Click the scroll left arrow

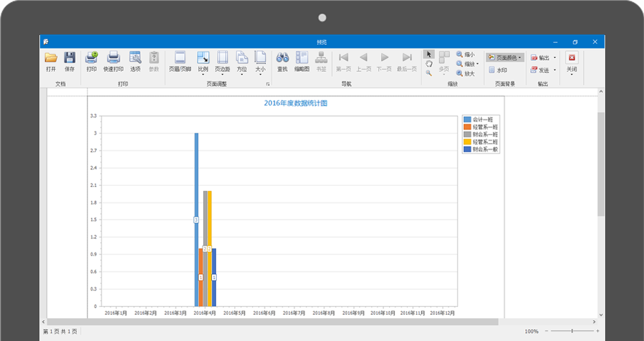tap(44, 322)
